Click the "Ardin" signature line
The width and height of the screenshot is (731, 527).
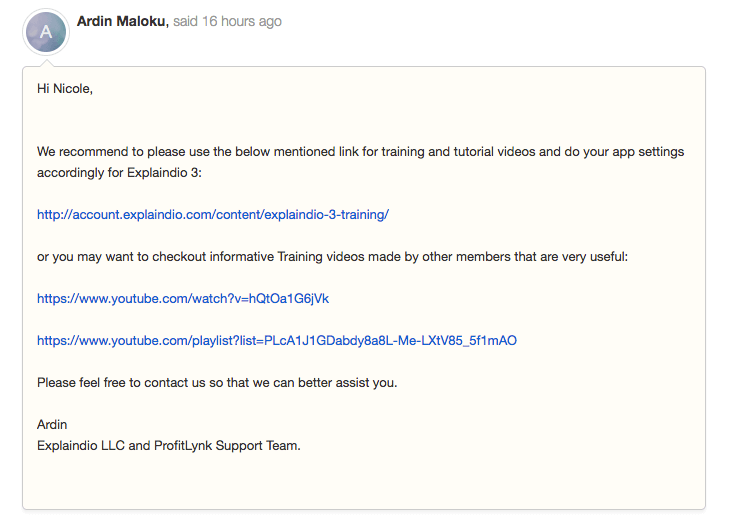52,424
